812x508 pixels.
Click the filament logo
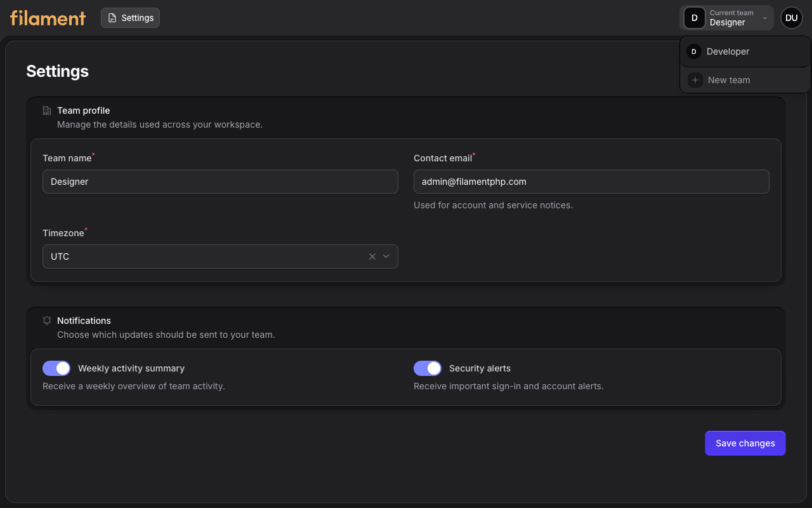point(48,18)
